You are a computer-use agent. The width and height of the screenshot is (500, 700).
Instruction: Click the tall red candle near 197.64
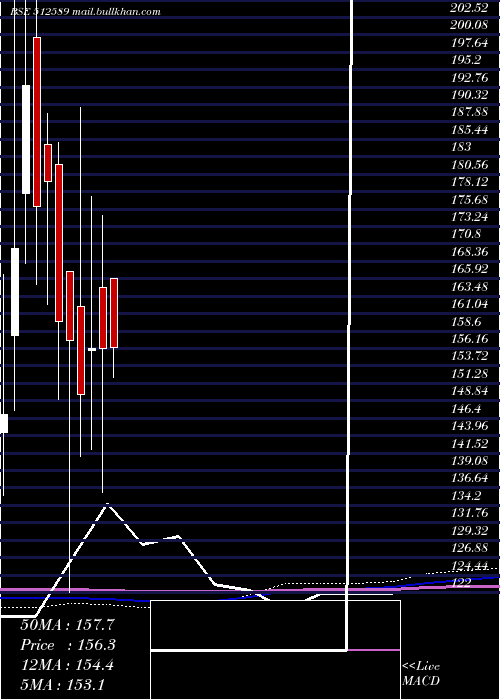tap(37, 122)
